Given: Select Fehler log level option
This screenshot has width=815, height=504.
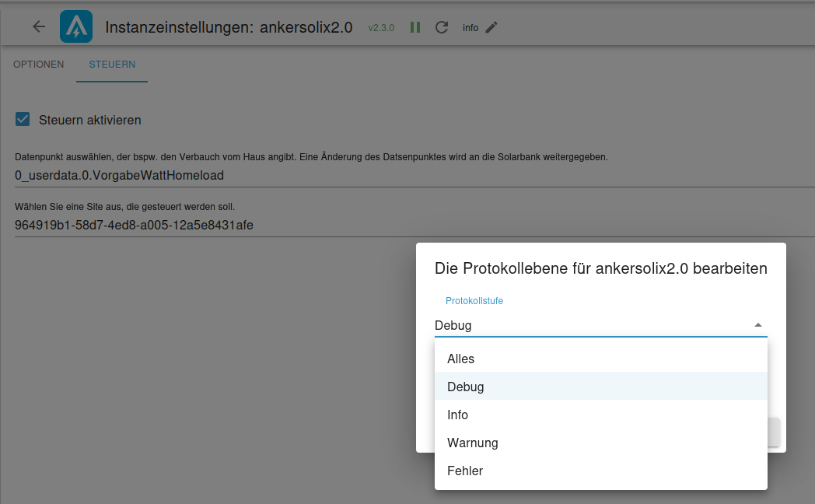Looking at the screenshot, I should (601, 471).
